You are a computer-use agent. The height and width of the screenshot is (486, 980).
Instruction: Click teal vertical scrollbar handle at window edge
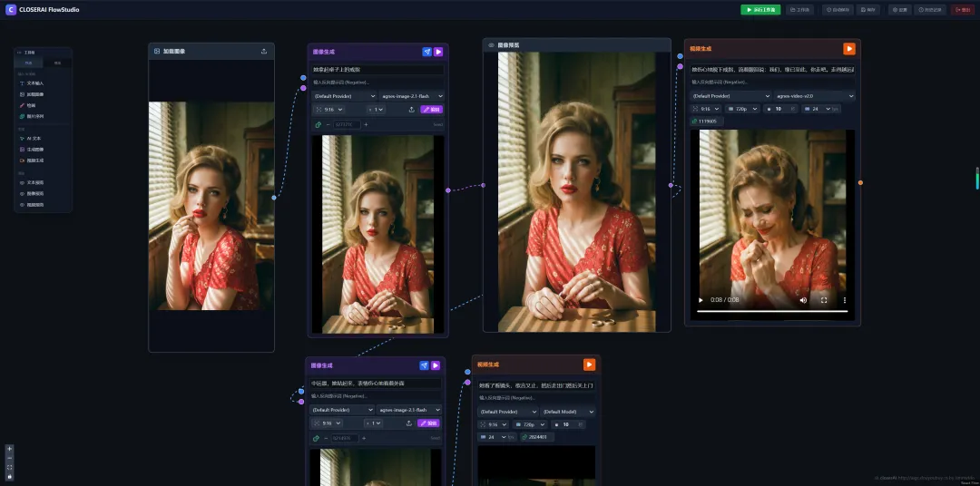[977, 178]
